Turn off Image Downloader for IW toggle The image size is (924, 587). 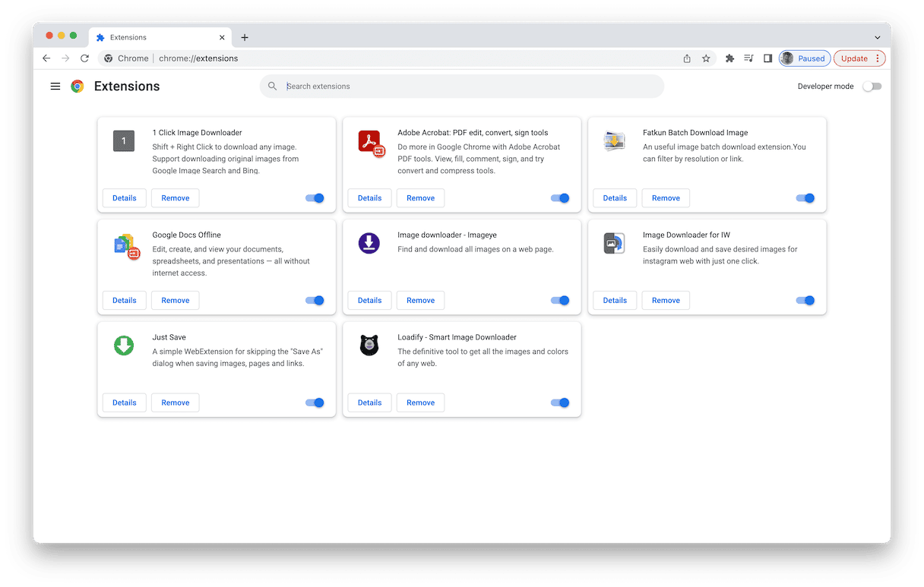(805, 301)
